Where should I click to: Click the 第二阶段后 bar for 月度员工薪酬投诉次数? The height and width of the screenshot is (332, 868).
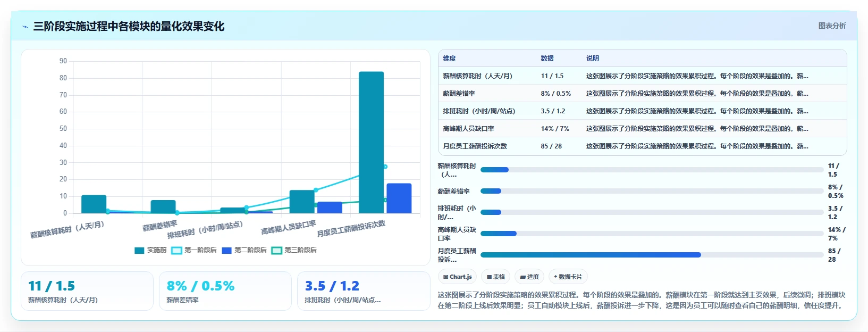(x=399, y=198)
